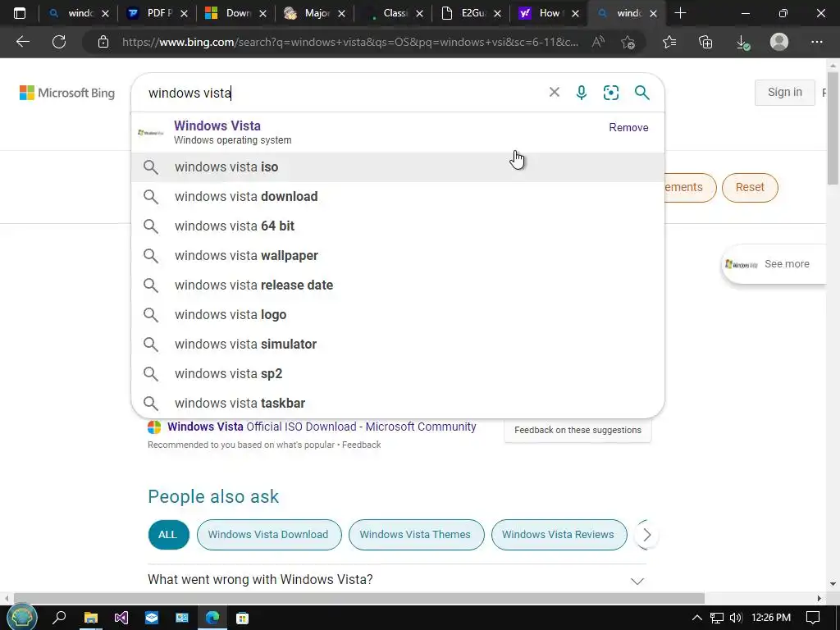Filter by Windows Vista Download chip

268,535
